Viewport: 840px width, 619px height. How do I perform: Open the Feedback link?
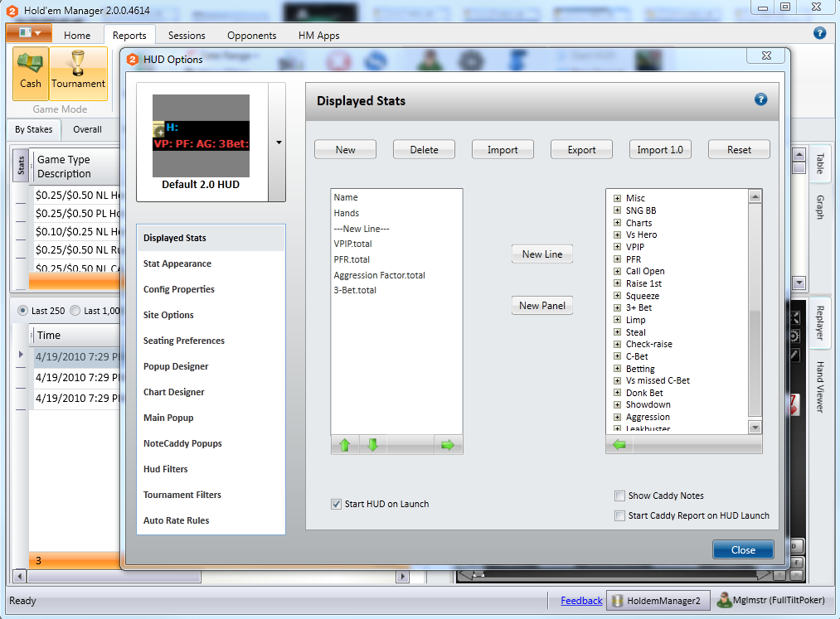(x=581, y=601)
